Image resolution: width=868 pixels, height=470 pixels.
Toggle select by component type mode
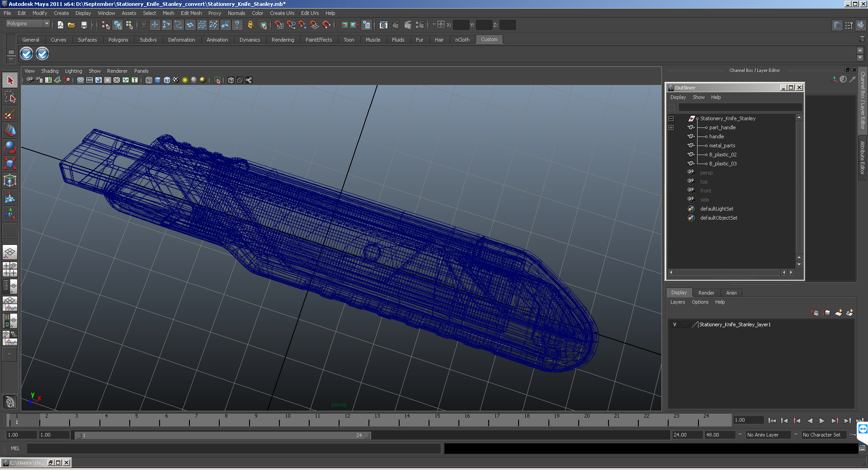(x=129, y=25)
